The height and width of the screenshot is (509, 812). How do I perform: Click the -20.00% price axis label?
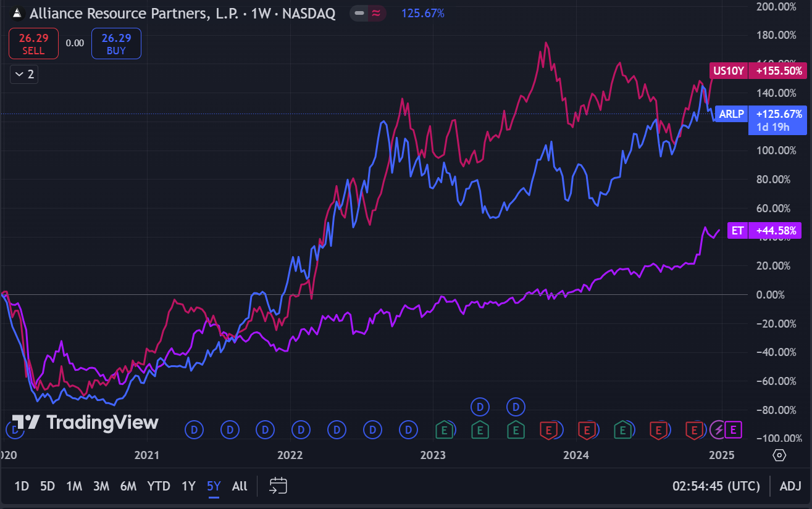[x=776, y=323]
